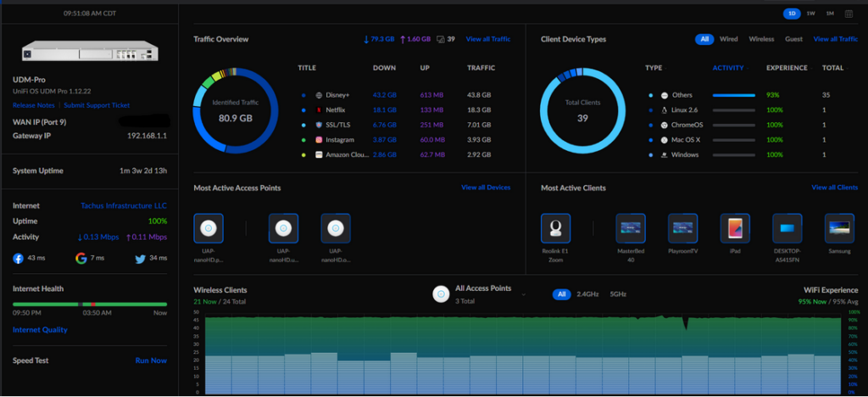Image resolution: width=868 pixels, height=397 pixels.
Task: Open the first UAP-nanoHD access point icon
Action: click(x=209, y=228)
